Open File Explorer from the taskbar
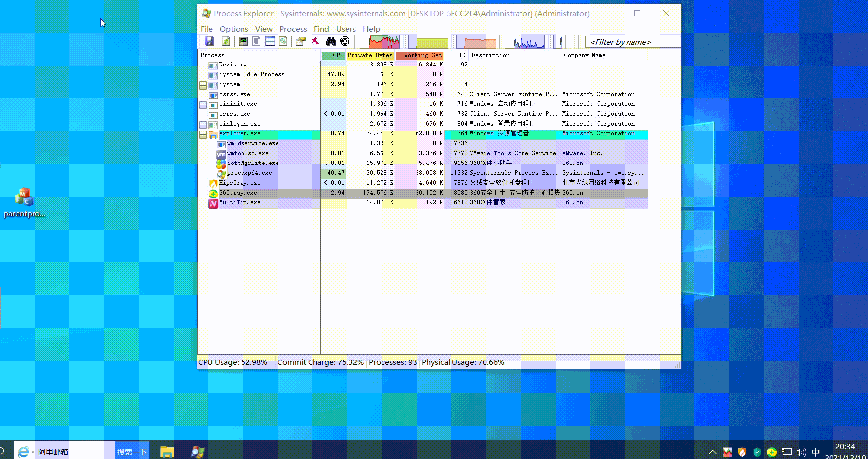The width and height of the screenshot is (868, 459). (x=167, y=452)
